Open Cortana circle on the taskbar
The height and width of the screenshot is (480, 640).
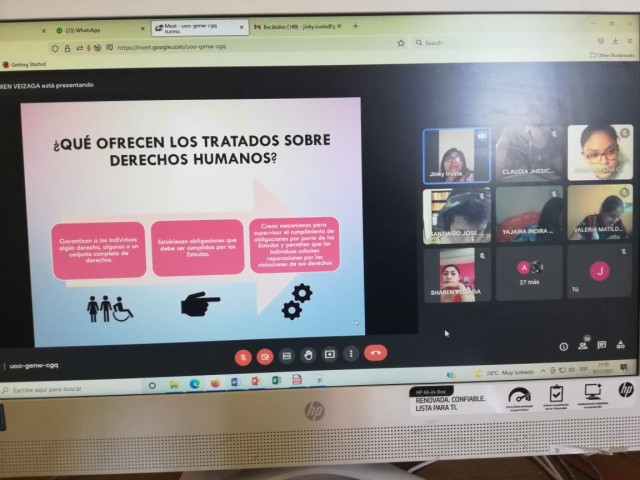click(x=152, y=385)
